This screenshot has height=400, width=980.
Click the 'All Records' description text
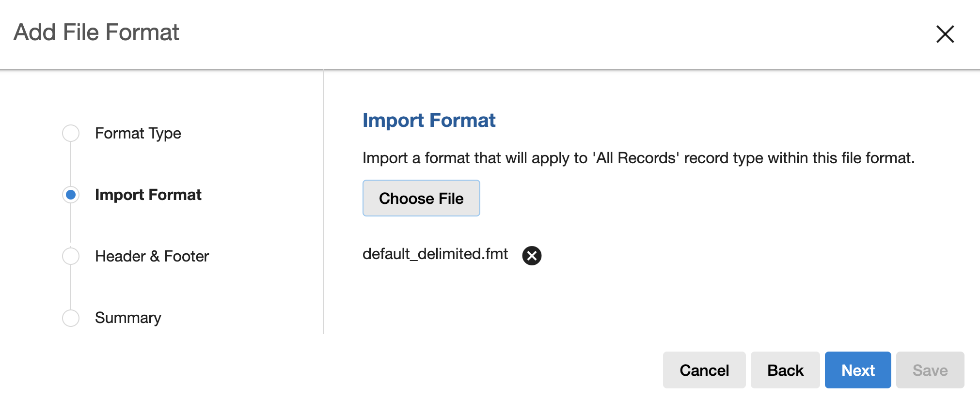coord(638,158)
